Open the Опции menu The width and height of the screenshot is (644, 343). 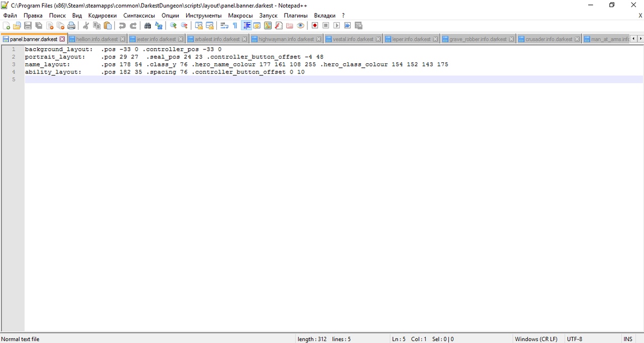170,16
